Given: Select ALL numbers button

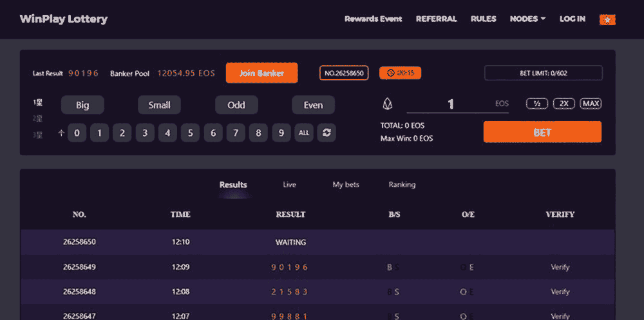Looking at the screenshot, I should pos(304,133).
